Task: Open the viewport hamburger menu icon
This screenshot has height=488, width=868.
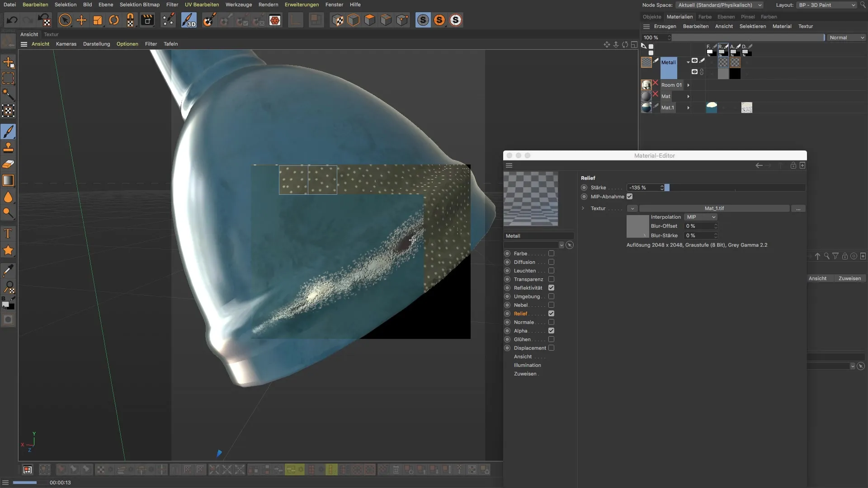Action: click(24, 44)
